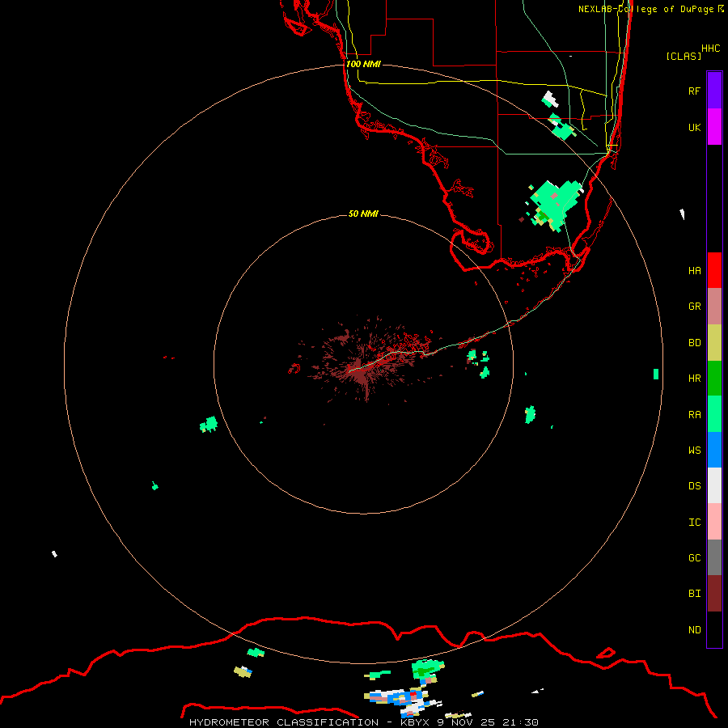Click the "RF" legend label

[694, 91]
